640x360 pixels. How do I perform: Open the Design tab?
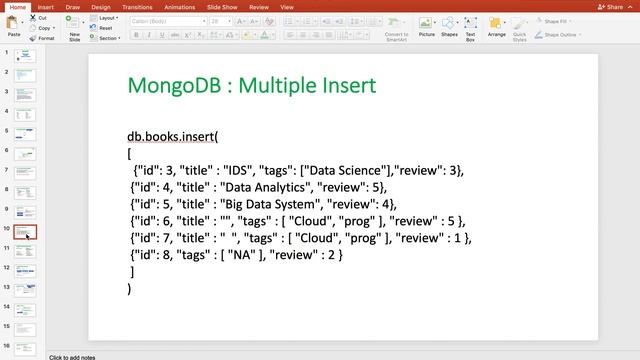click(x=101, y=7)
